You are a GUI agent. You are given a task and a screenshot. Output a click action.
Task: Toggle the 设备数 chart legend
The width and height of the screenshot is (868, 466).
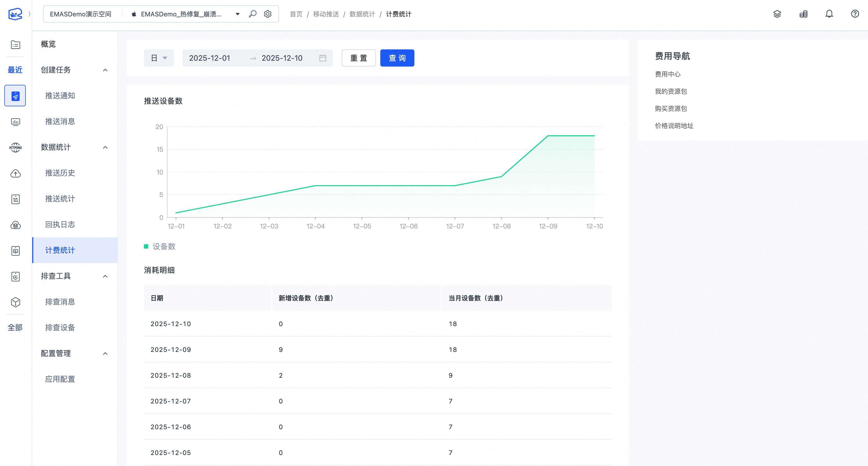160,246
